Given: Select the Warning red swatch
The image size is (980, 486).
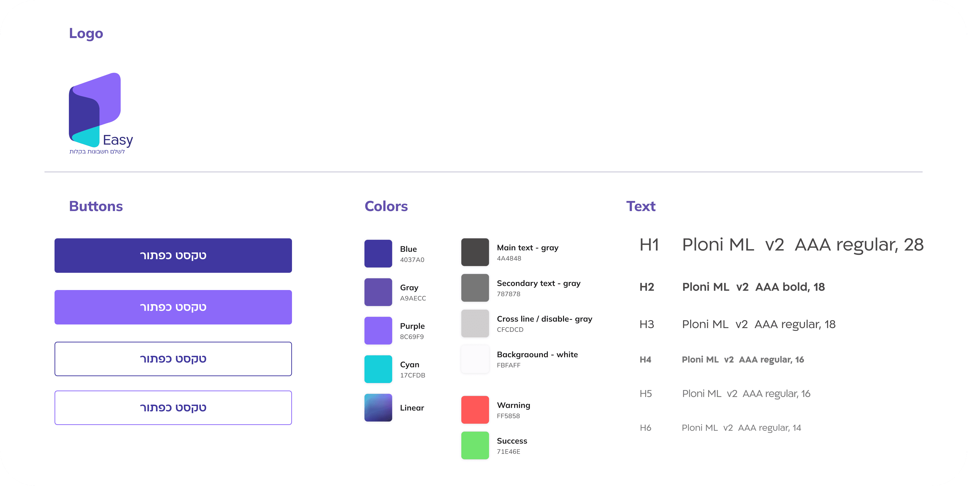Looking at the screenshot, I should pos(475,409).
